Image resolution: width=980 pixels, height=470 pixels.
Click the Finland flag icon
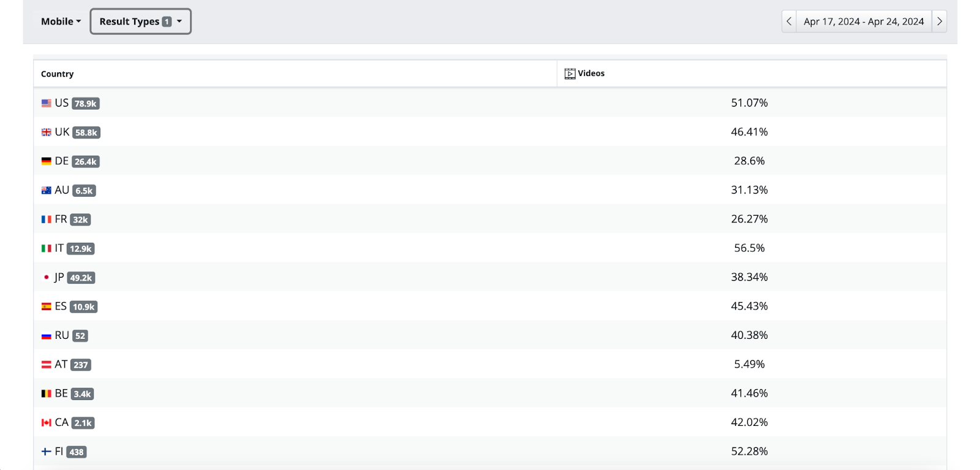point(47,452)
